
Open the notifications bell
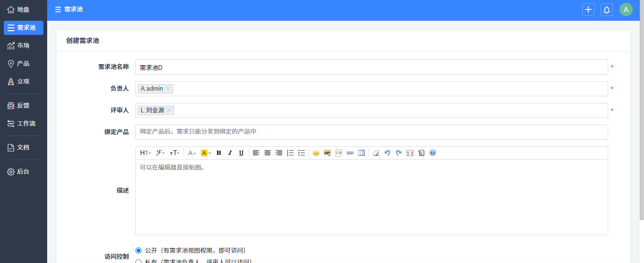(607, 9)
